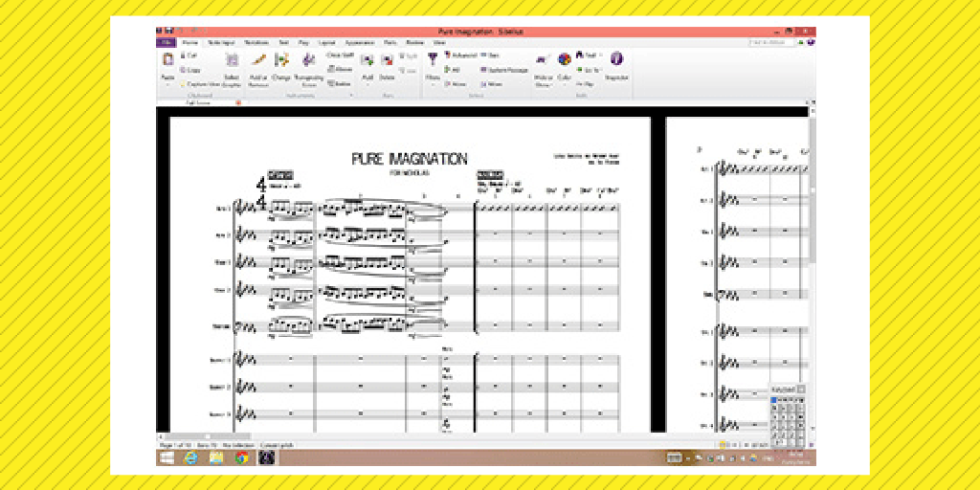
Task: Switch to the Play tab
Action: (303, 42)
